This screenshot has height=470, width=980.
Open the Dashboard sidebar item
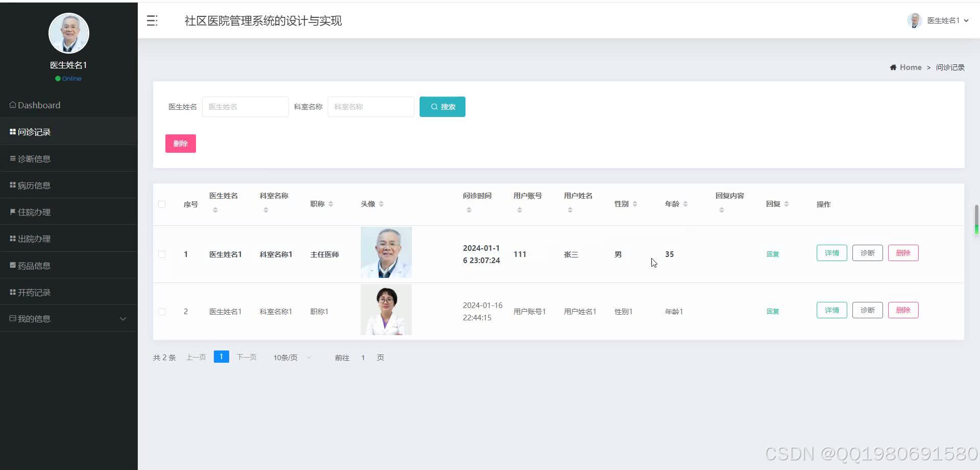39,105
